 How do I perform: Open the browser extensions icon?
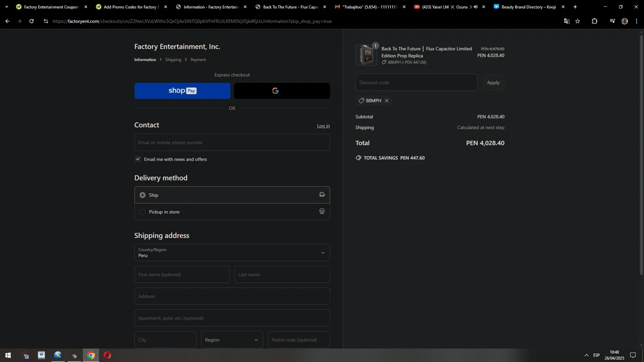tap(595, 21)
